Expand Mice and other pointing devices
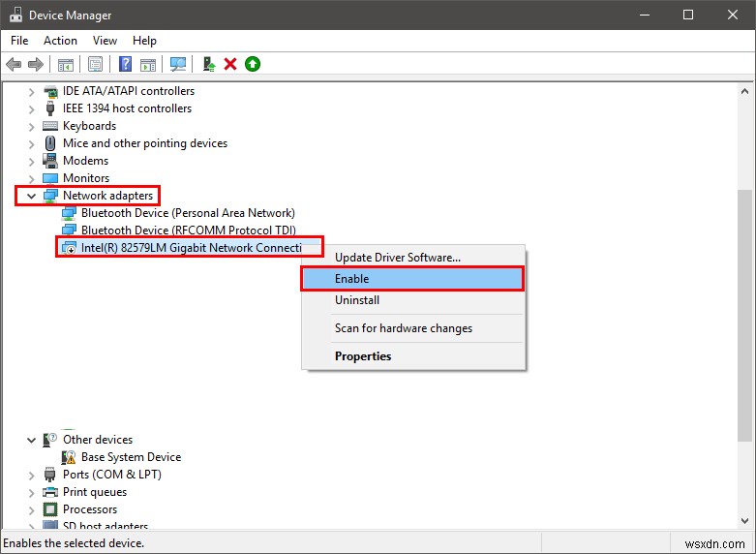 click(x=31, y=143)
